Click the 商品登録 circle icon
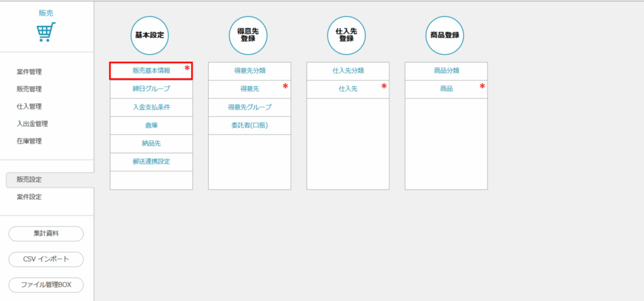644x301 pixels. point(445,35)
